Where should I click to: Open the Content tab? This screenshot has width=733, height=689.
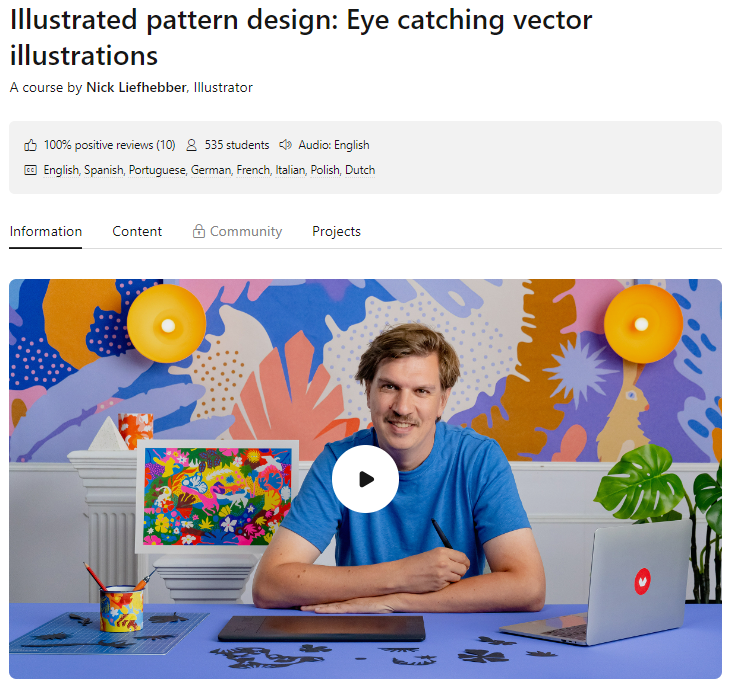tap(137, 231)
